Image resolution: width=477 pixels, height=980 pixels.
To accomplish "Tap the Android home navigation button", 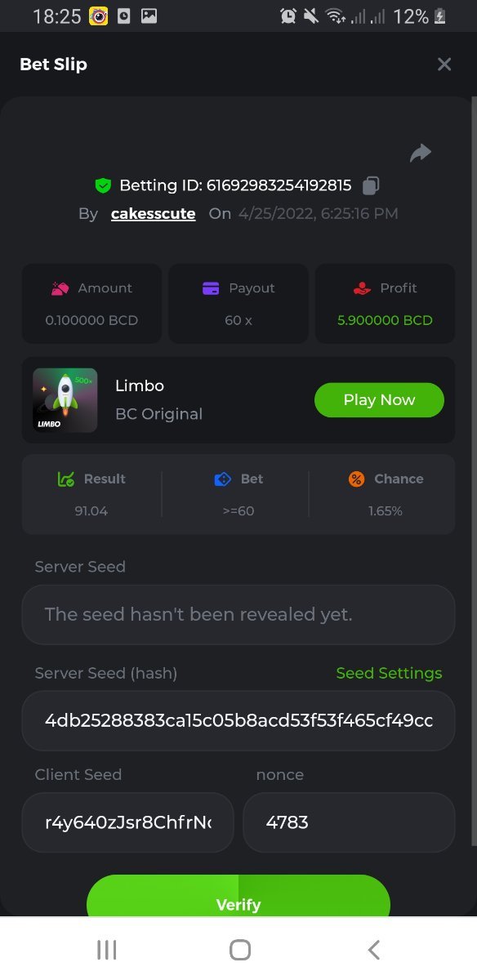I will [239, 949].
